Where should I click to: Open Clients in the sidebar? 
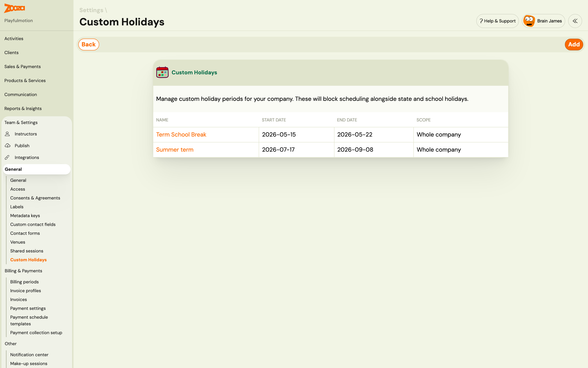point(11,53)
